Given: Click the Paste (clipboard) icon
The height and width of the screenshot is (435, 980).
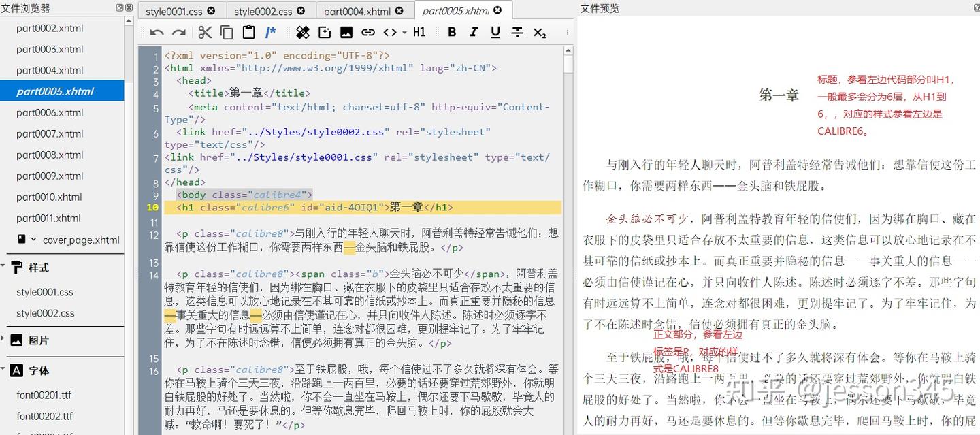Looking at the screenshot, I should pos(248,32).
